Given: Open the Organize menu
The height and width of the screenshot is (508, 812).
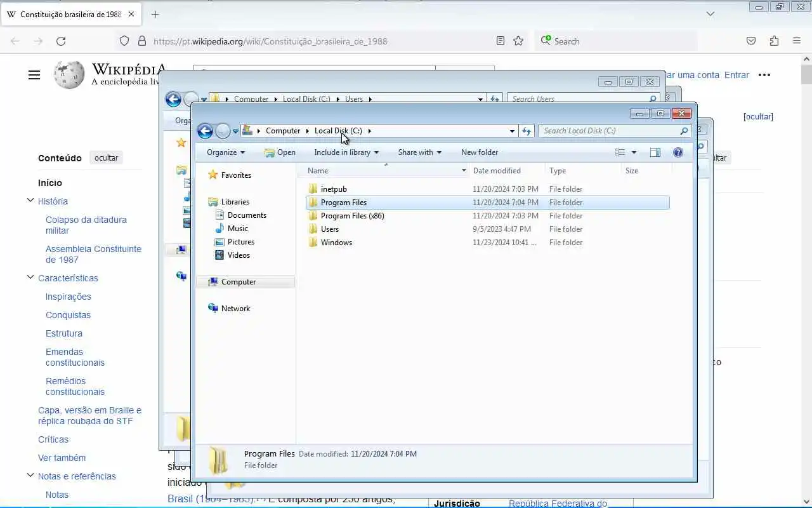Looking at the screenshot, I should coord(226,152).
